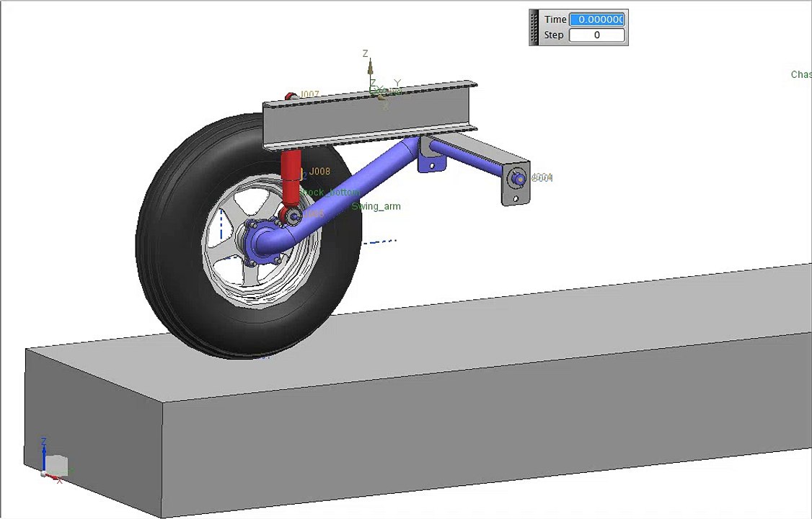
Task: Click the J007 joint red marker
Action: pos(290,96)
